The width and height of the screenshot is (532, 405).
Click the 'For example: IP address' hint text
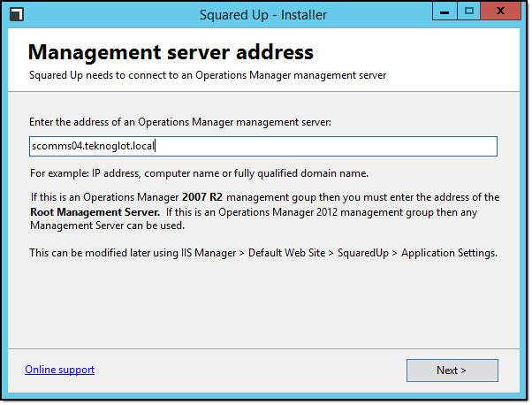[199, 173]
